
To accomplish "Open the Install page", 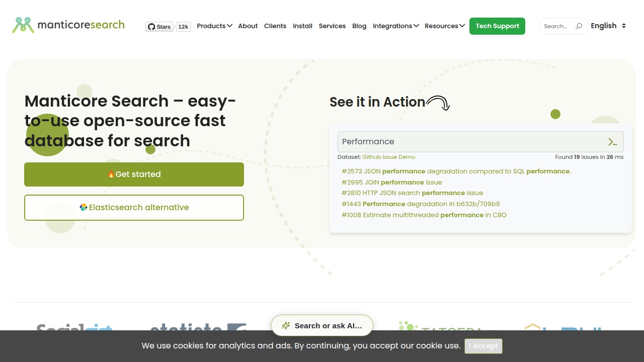I will [302, 26].
